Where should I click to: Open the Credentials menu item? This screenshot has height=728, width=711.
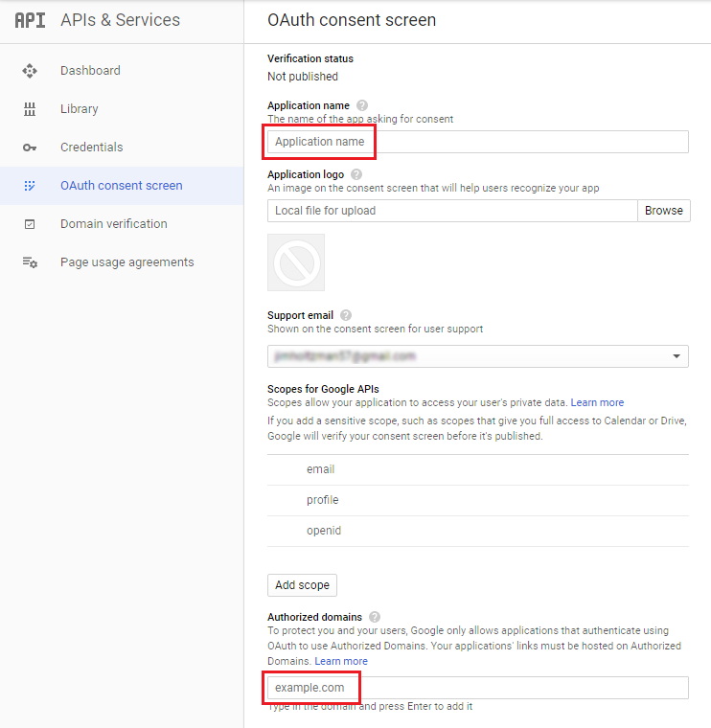91,148
